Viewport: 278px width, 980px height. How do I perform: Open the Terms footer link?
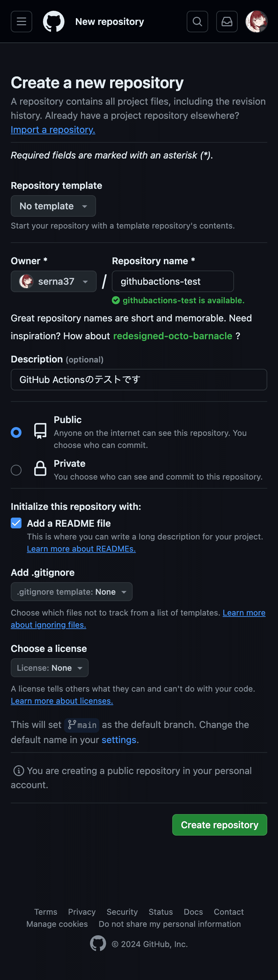tap(46, 912)
